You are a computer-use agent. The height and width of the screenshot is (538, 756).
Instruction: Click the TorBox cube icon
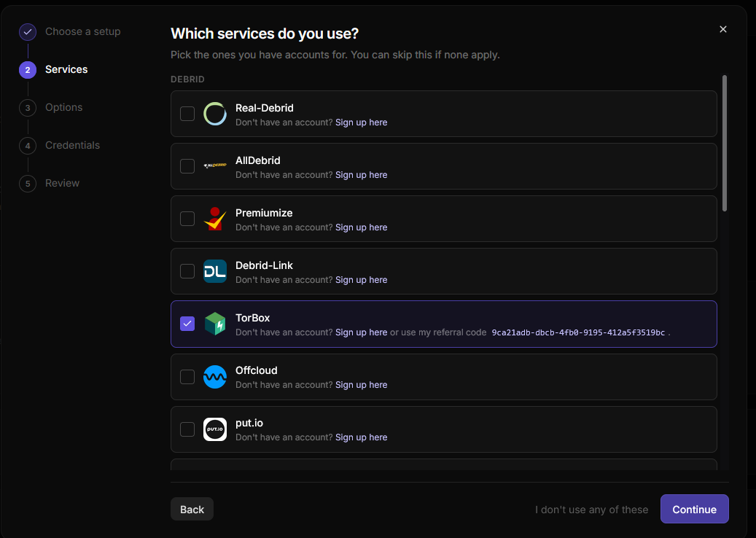pos(215,324)
